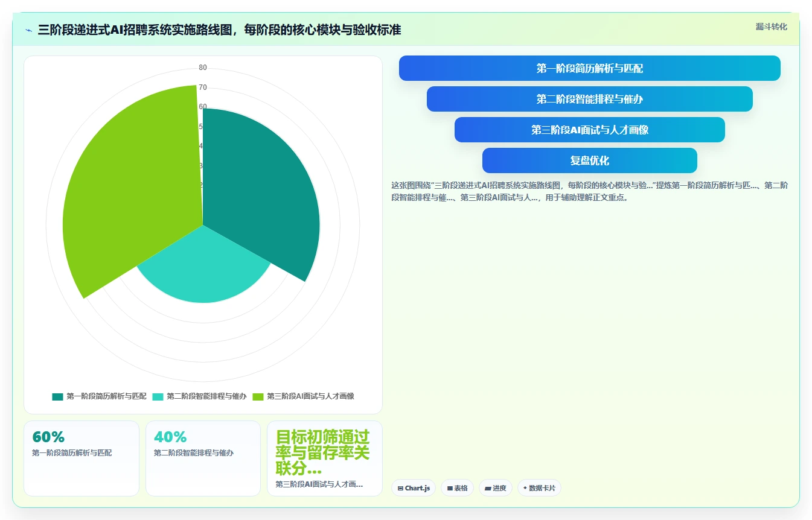This screenshot has width=812, height=520.
Task: Click the 第二阶段智能排程与催办 caption under 40%
Action: click(x=194, y=452)
